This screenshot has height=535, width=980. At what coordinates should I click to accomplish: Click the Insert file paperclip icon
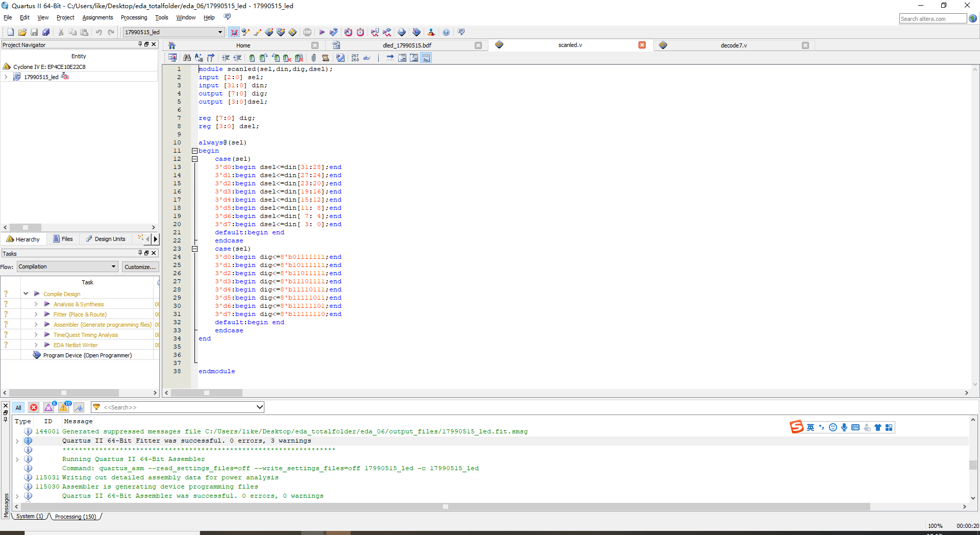[313, 58]
